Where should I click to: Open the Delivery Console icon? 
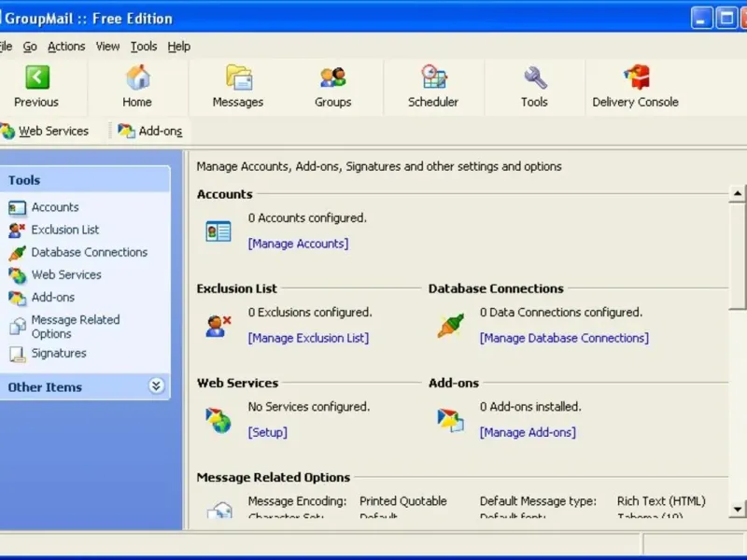pyautogui.click(x=636, y=77)
